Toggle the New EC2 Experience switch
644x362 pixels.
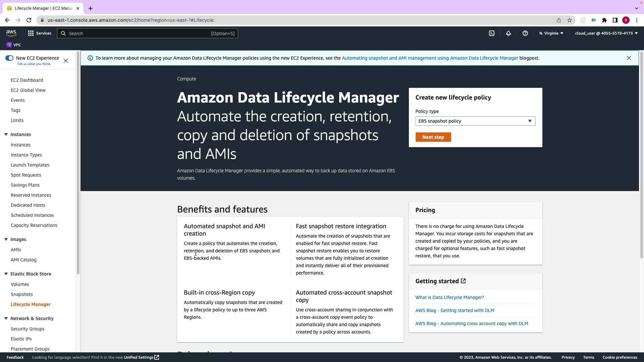tap(9, 58)
